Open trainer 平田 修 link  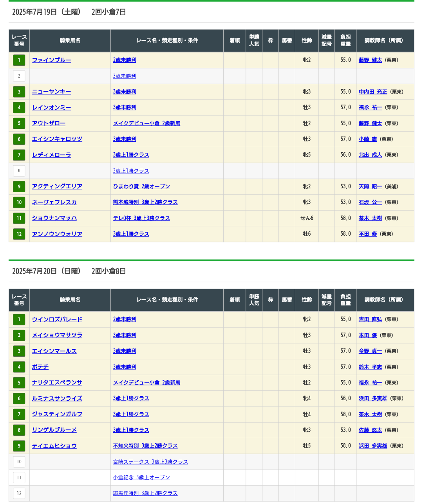click(367, 234)
